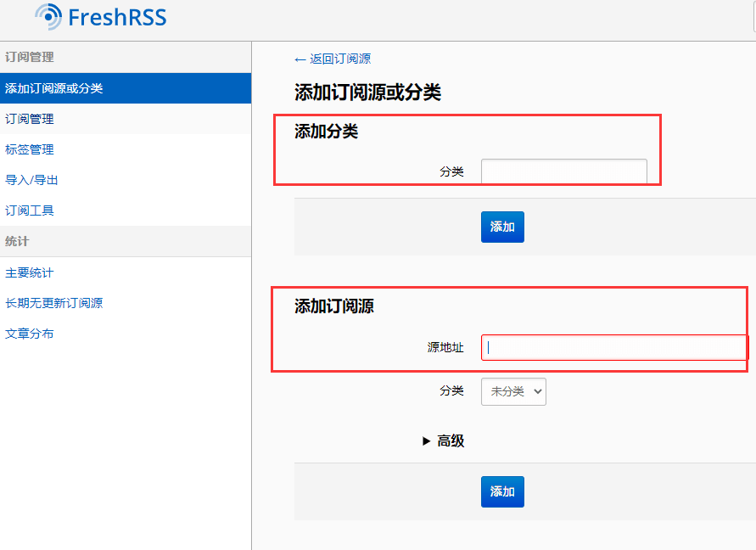Open the 导入/导出 page
The width and height of the screenshot is (756, 550).
pyautogui.click(x=31, y=180)
